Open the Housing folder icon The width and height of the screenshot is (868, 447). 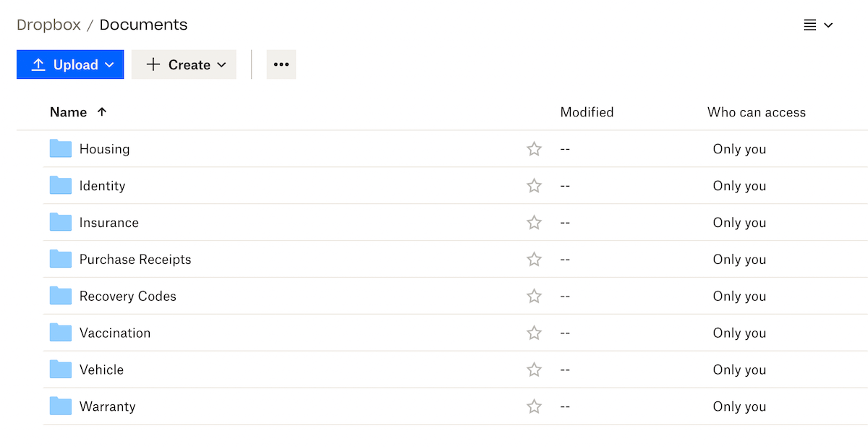(x=61, y=148)
